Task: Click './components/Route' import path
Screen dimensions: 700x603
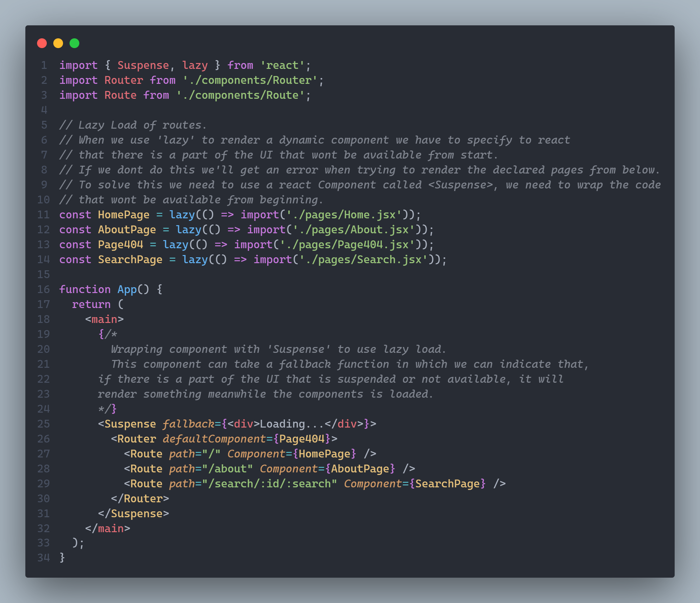Action: tap(240, 95)
